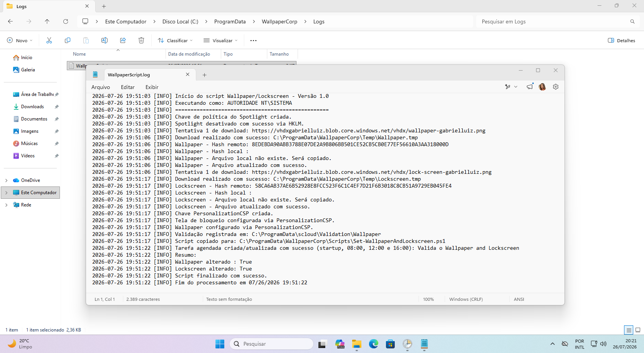Open the Arquivo menu in Notepad
The height and width of the screenshot is (353, 644).
click(x=101, y=87)
